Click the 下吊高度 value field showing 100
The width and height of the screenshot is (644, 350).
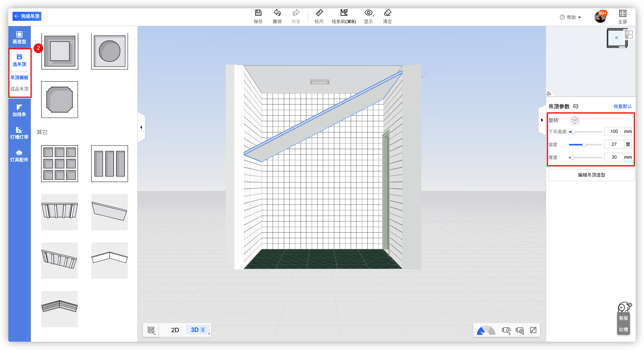(x=614, y=131)
